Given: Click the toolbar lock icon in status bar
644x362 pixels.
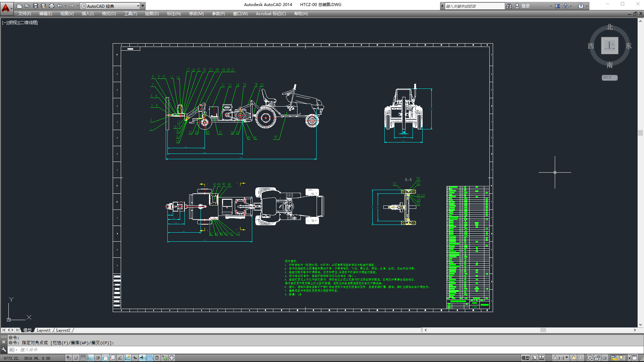Looking at the screenshot, I should pos(598,358).
